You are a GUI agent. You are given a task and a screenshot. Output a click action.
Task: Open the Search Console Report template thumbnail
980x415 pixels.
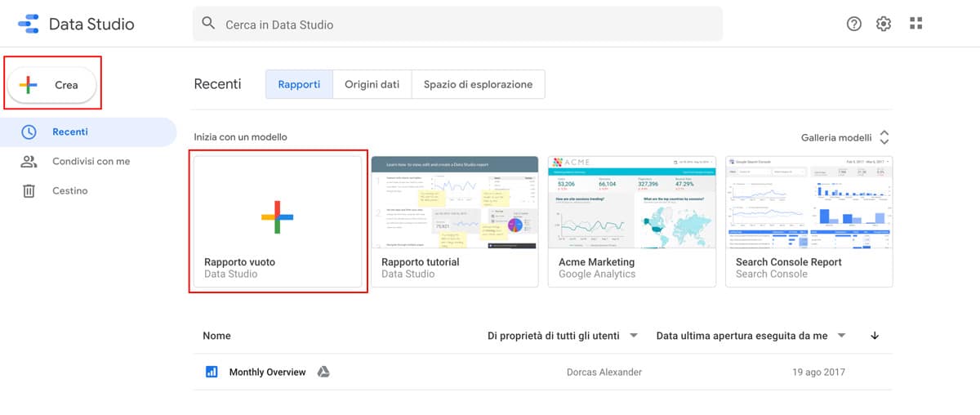click(x=809, y=203)
